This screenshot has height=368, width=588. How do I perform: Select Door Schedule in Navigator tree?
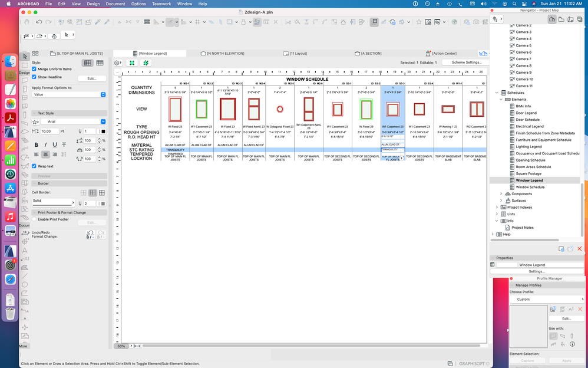(x=527, y=119)
